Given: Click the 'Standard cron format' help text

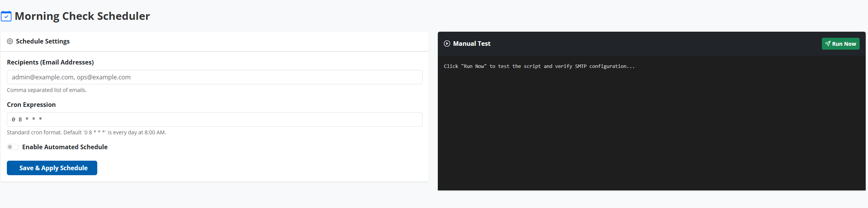Looking at the screenshot, I should click(87, 132).
